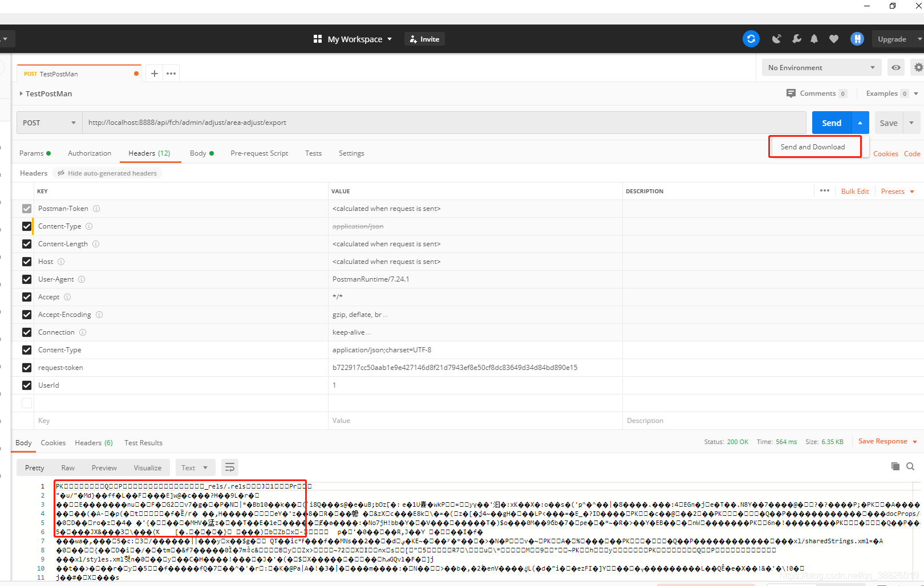Choose Send and Download option
924x586 pixels.
pos(814,146)
